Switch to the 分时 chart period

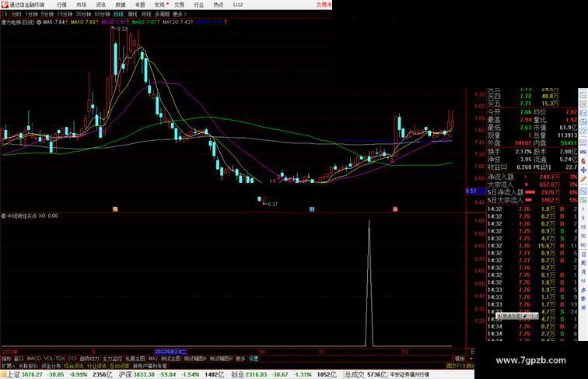tap(16, 14)
